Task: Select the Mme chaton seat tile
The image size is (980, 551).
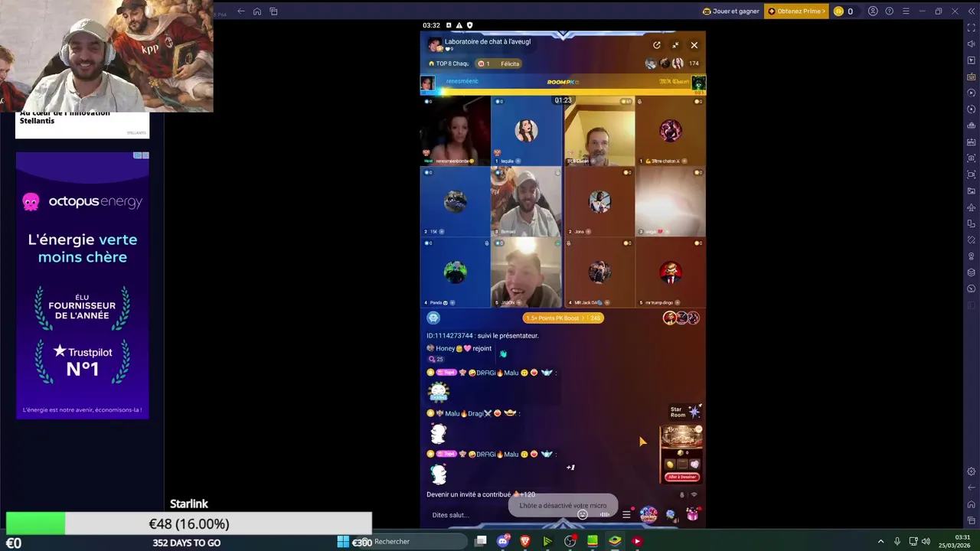Action: [x=670, y=131]
